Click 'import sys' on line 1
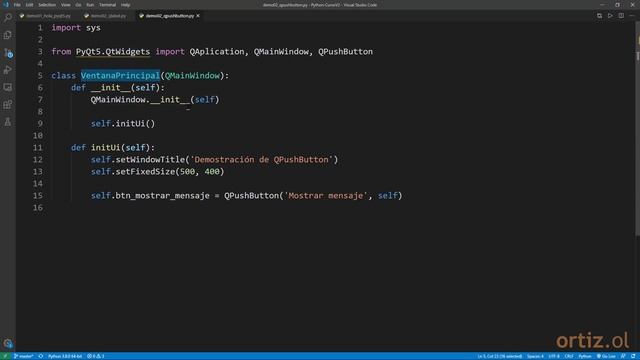 click(x=76, y=28)
